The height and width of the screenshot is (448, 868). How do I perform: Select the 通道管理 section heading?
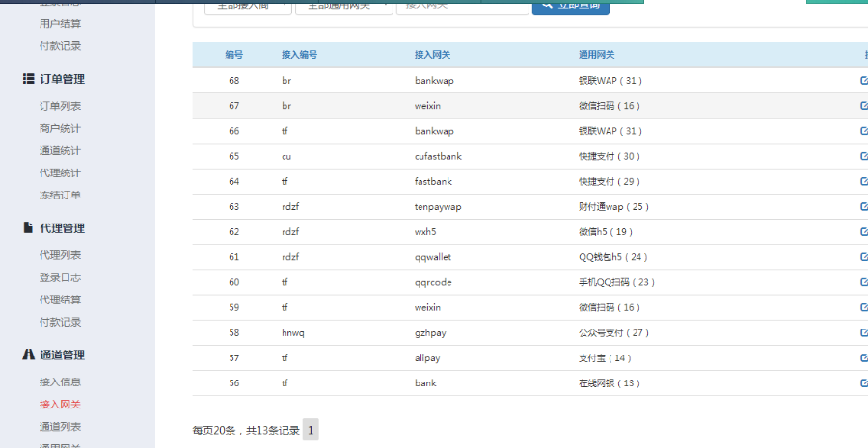point(62,355)
